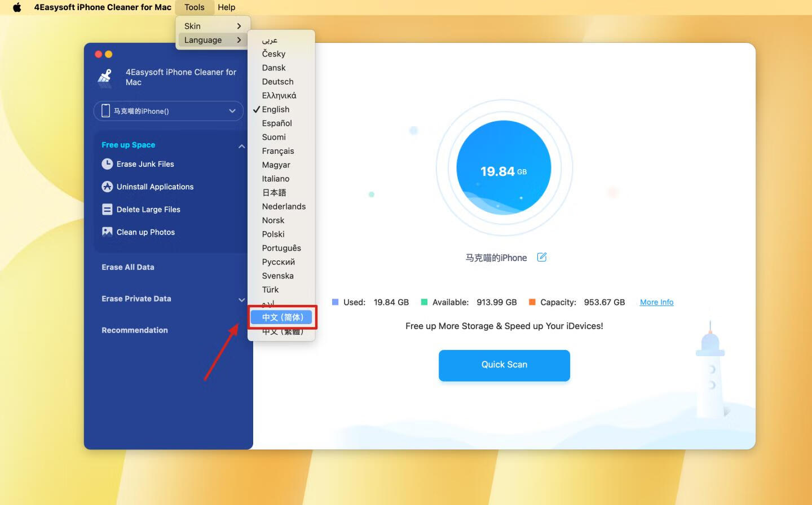The width and height of the screenshot is (812, 505).
Task: Choose Türk language
Action: coord(281,290)
